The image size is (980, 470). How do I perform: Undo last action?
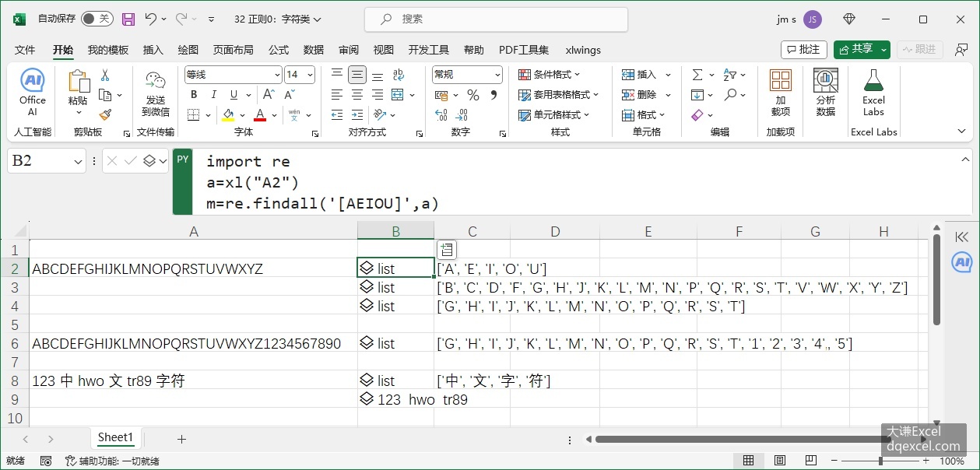coord(151,19)
